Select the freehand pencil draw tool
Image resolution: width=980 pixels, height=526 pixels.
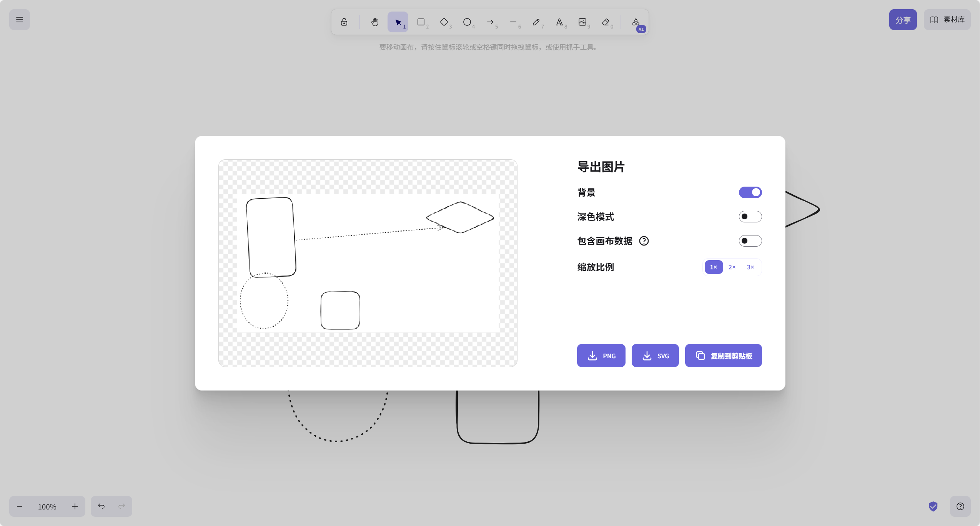coord(536,22)
